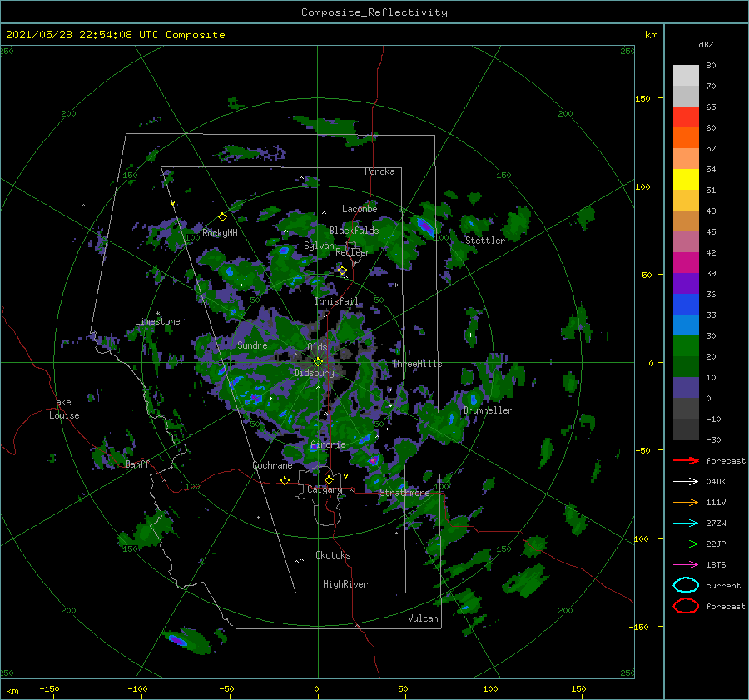Screen dimensions: 749x700
Task: Click the yellow diamond marker above Calgary
Action: 329,479
